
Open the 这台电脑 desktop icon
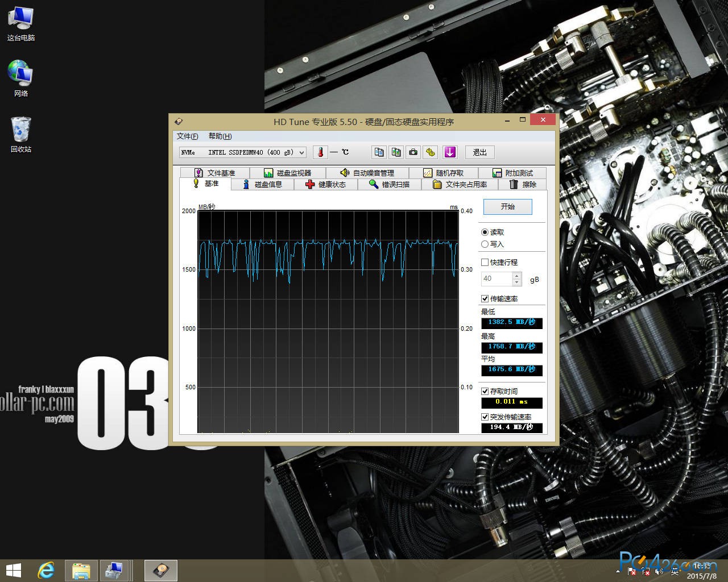pyautogui.click(x=21, y=24)
